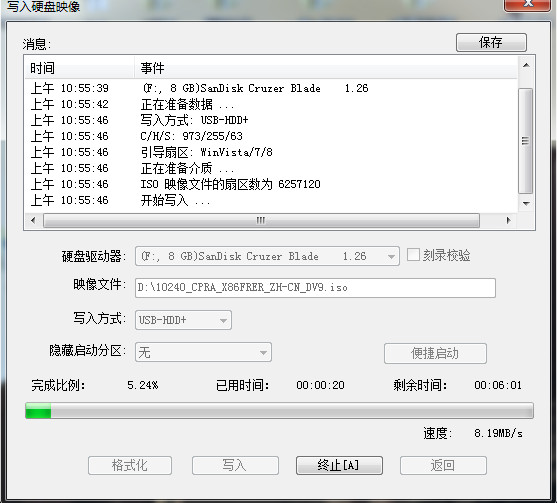Expand the 隐藏启动分区 dropdown
The width and height of the screenshot is (557, 503).
click(203, 352)
